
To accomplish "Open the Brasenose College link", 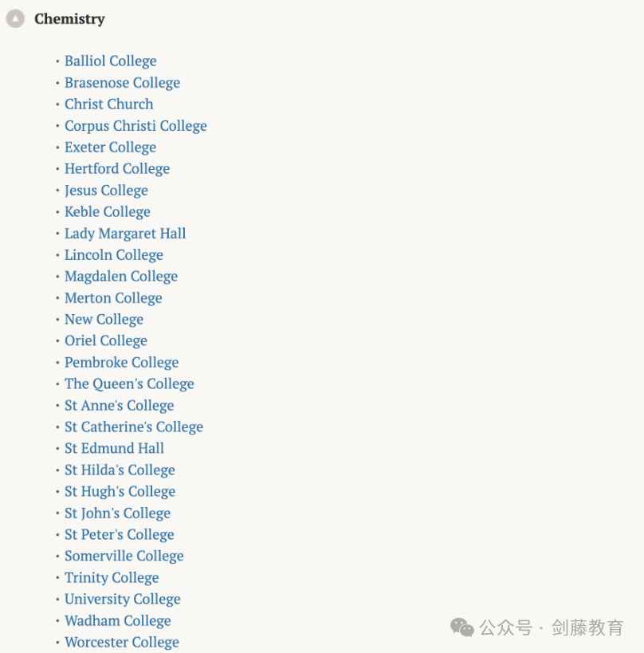I will [x=123, y=83].
